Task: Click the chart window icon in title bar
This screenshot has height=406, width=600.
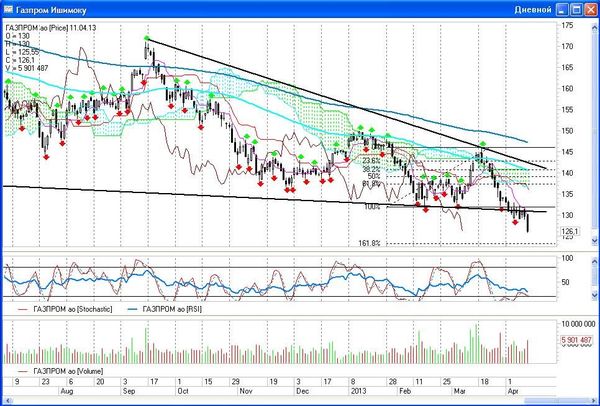Action: point(8,9)
